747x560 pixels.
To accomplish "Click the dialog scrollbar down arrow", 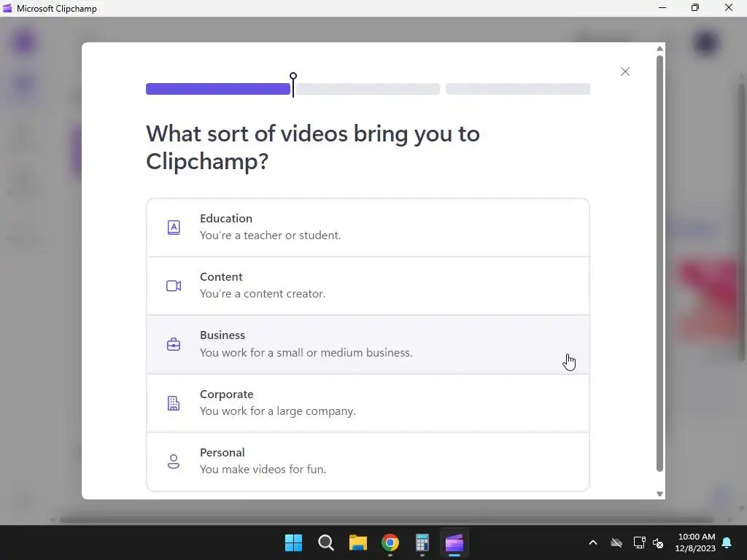I will pos(659,494).
